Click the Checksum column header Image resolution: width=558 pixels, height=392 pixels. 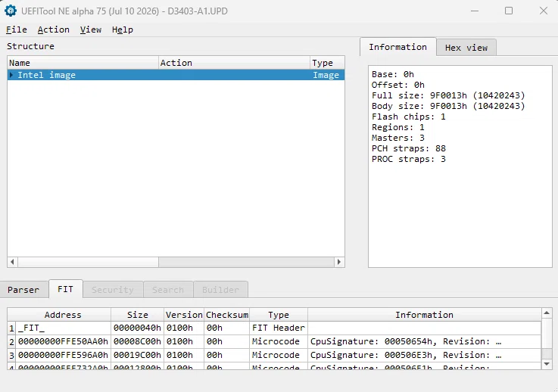[x=227, y=315]
